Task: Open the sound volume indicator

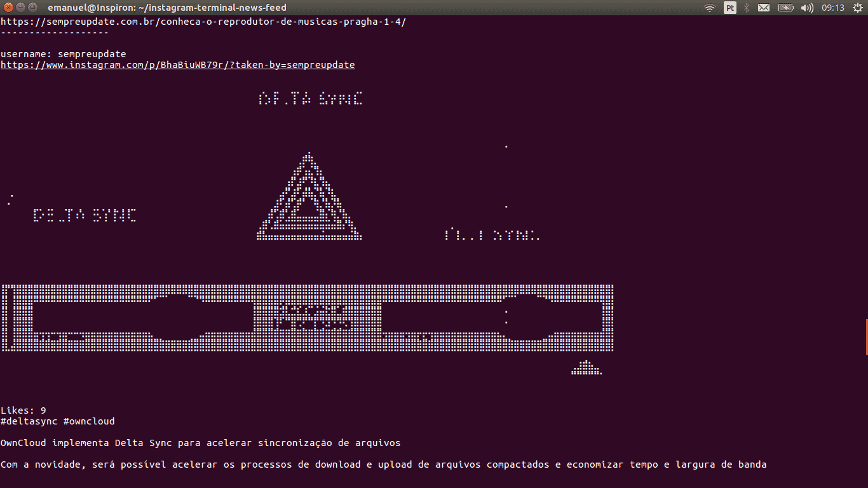Action: (x=807, y=8)
